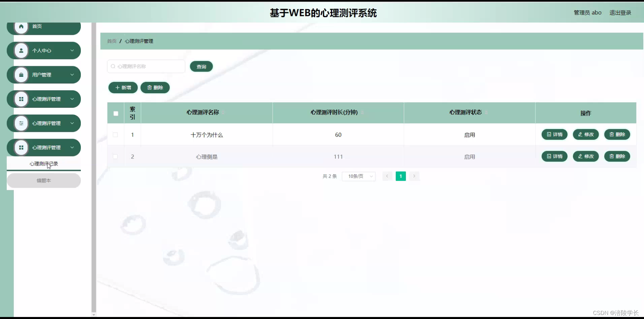Viewport: 644px width, 319px height.
Task: Check the select-all checkbox in the table header
Action: pyautogui.click(x=115, y=113)
